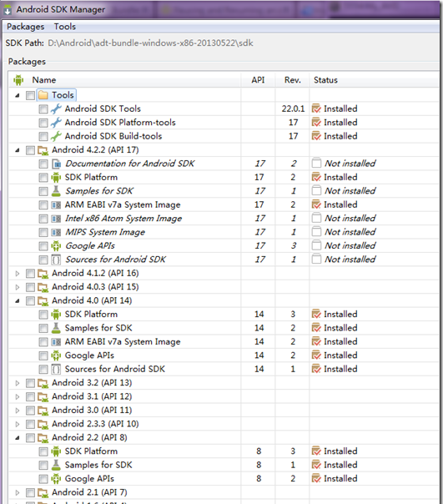Check the Documentation for Android SDK checkbox
Viewport: 443px width, 504px height.
tap(43, 164)
